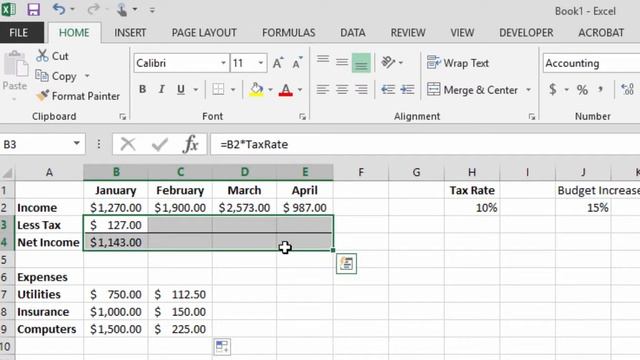640x360 pixels.
Task: Click the Undo arrow icon
Action: pos(59,9)
